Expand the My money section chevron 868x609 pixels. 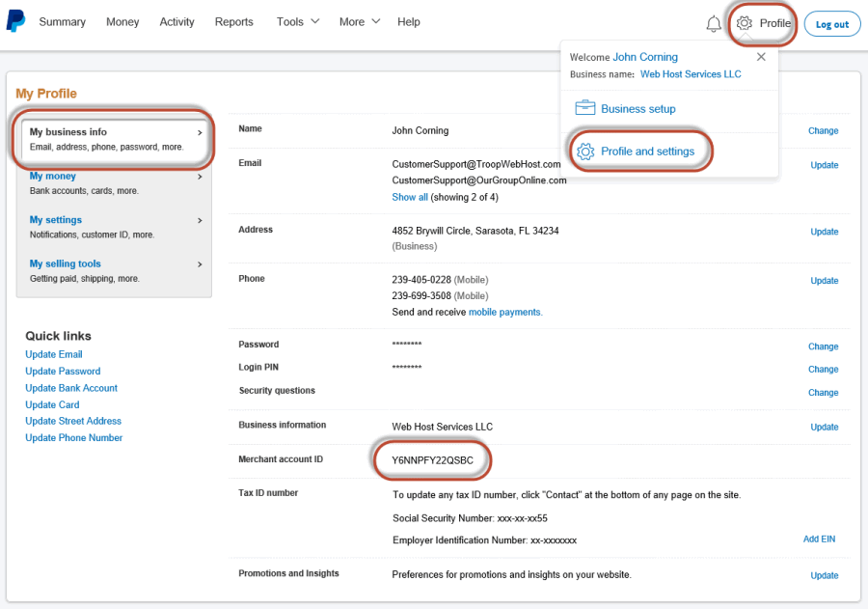[x=200, y=177]
